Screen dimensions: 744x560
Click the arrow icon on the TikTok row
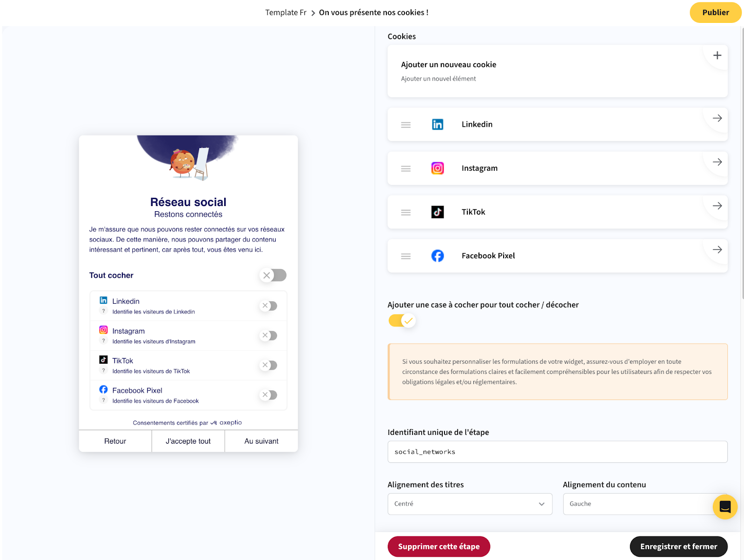tap(717, 206)
